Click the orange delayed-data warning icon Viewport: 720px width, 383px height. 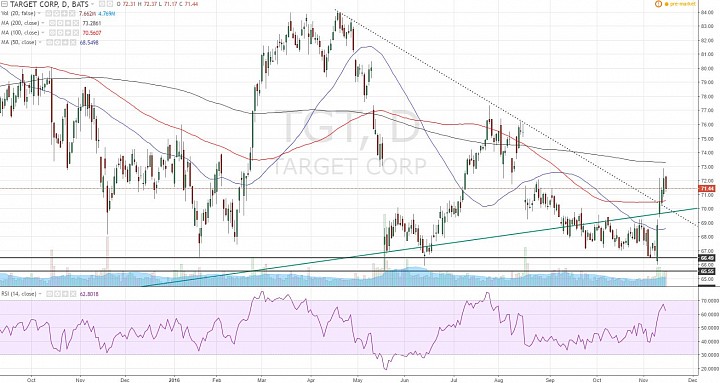(658, 4)
